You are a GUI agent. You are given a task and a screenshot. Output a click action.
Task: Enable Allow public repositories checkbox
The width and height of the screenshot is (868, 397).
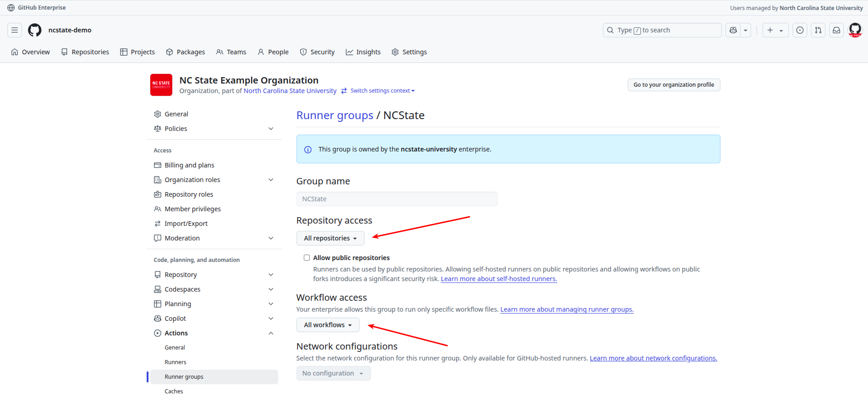[x=307, y=258]
